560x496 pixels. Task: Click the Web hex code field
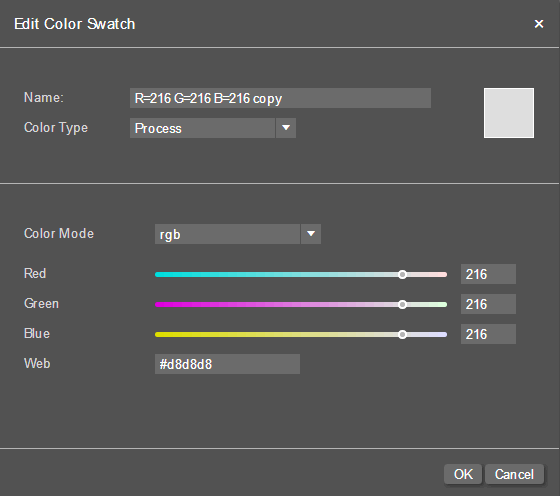[227, 364]
